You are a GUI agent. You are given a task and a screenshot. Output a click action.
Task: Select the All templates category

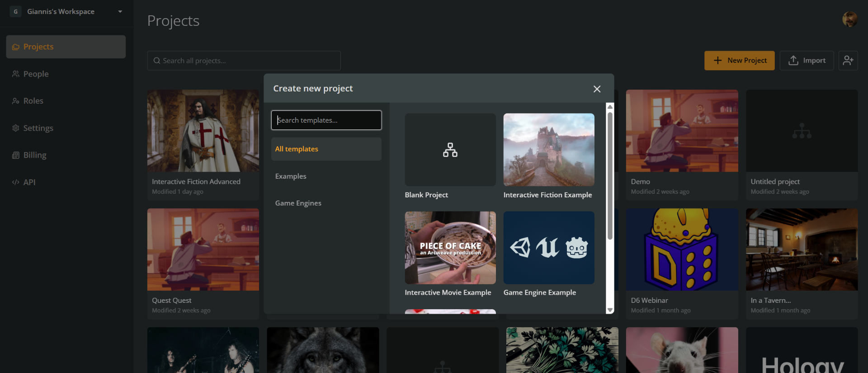pos(326,149)
